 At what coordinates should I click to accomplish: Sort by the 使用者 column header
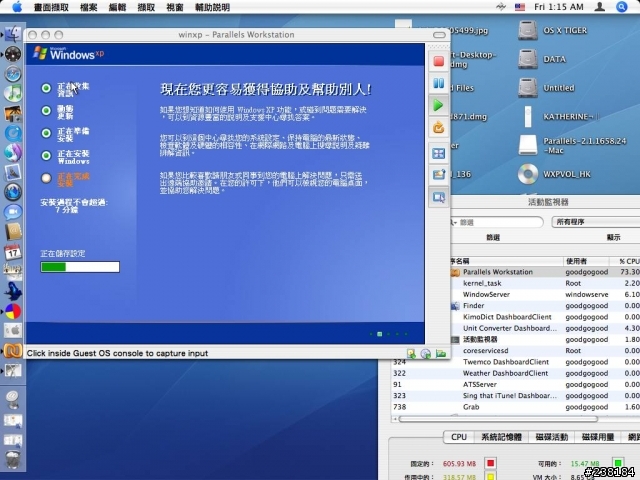tap(586, 261)
